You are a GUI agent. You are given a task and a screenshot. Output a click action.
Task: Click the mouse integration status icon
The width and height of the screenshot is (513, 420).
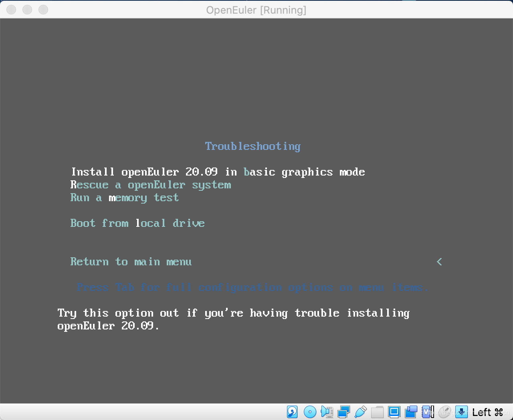(445, 412)
